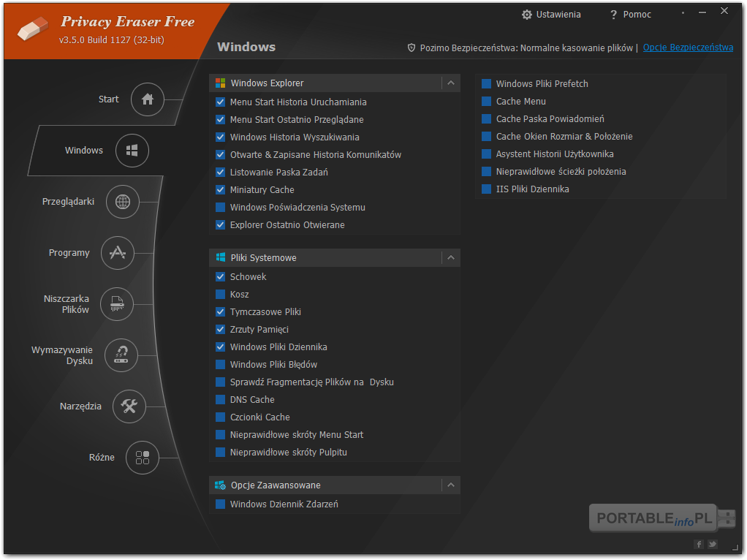Uncheck Otwarte & Zapisane Historia Komunikatów

click(x=220, y=154)
